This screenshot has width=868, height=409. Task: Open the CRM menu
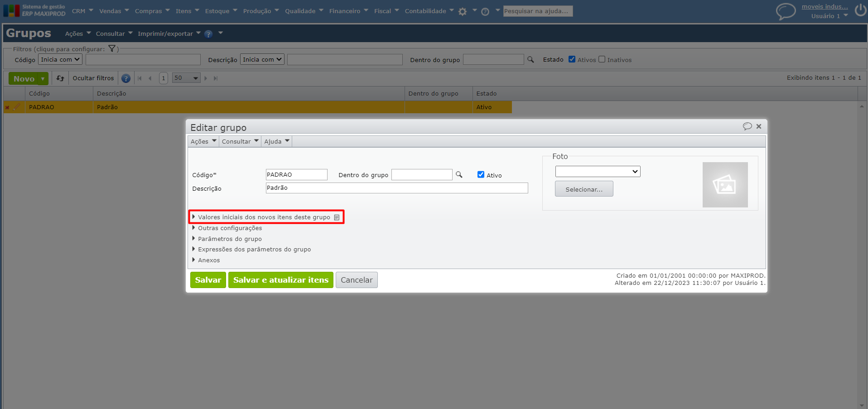(x=82, y=11)
